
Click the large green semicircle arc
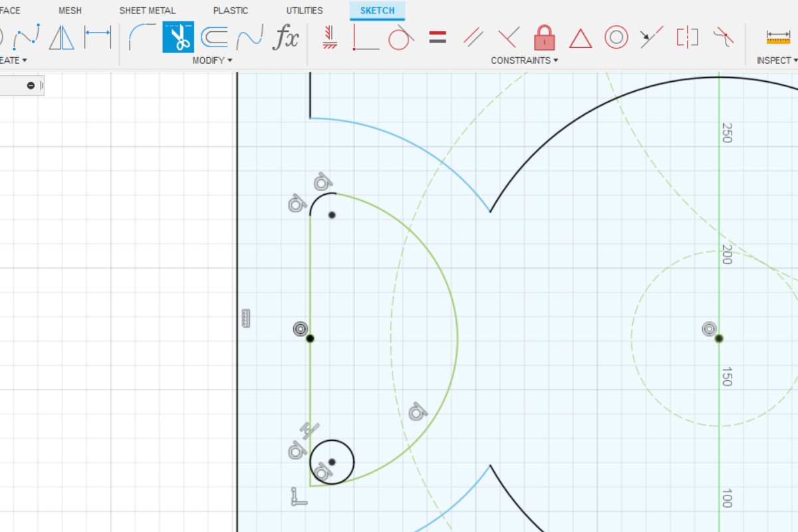pyautogui.click(x=457, y=339)
